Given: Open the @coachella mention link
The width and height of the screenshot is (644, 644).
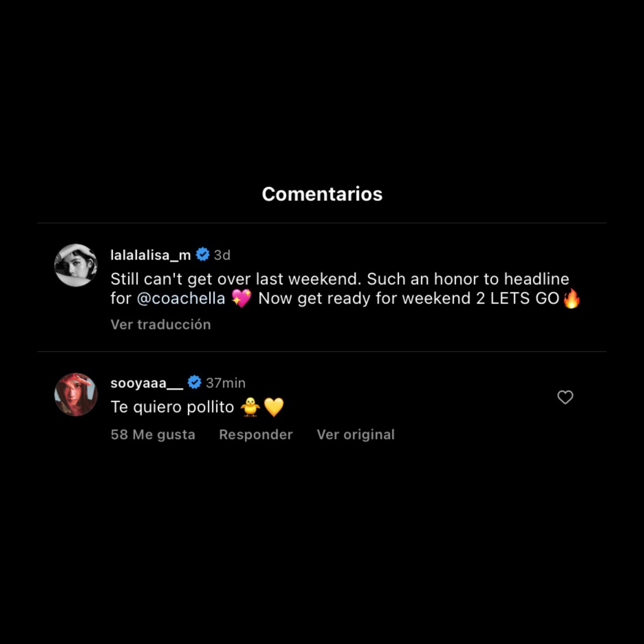Looking at the screenshot, I should 181,298.
